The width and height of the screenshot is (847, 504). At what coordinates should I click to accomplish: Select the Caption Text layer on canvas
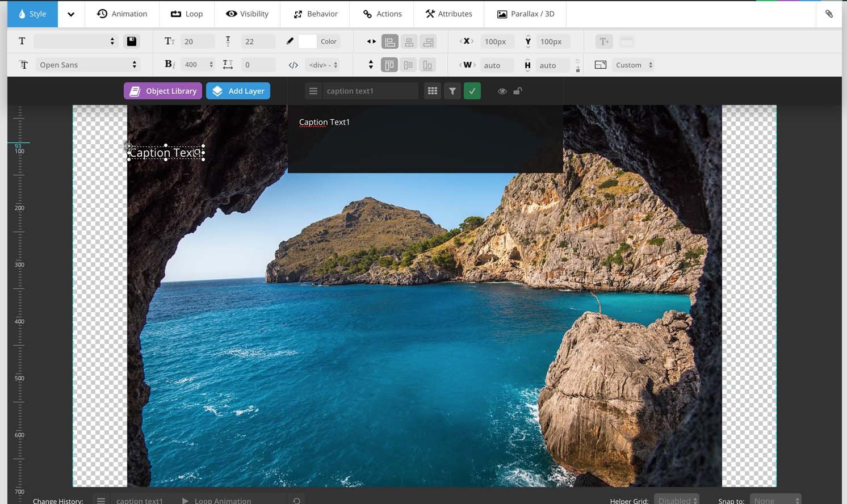166,153
